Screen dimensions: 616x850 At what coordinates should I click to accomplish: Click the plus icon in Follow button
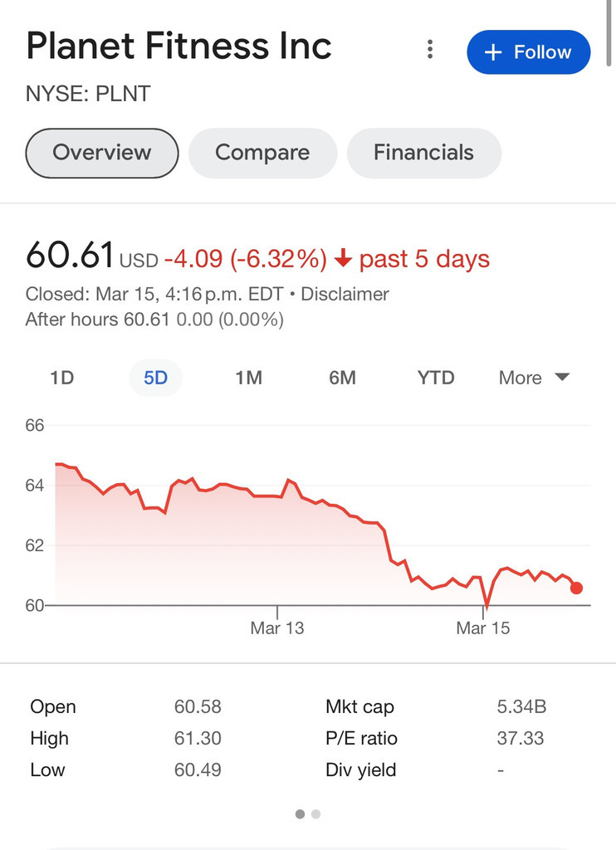point(493,52)
